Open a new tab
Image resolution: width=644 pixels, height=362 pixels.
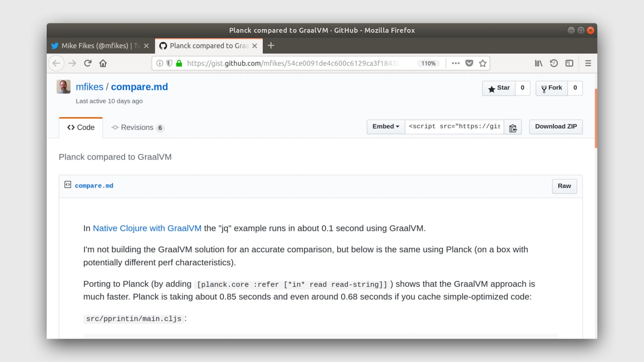[271, 45]
